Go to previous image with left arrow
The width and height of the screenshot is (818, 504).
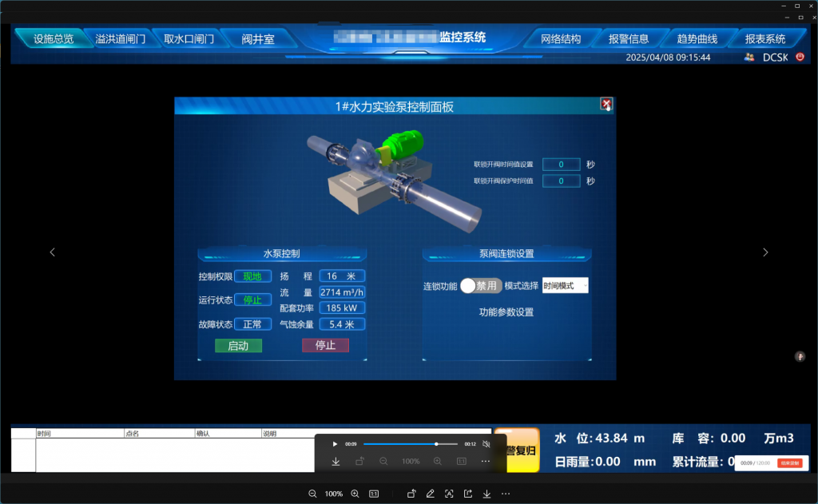pyautogui.click(x=52, y=252)
